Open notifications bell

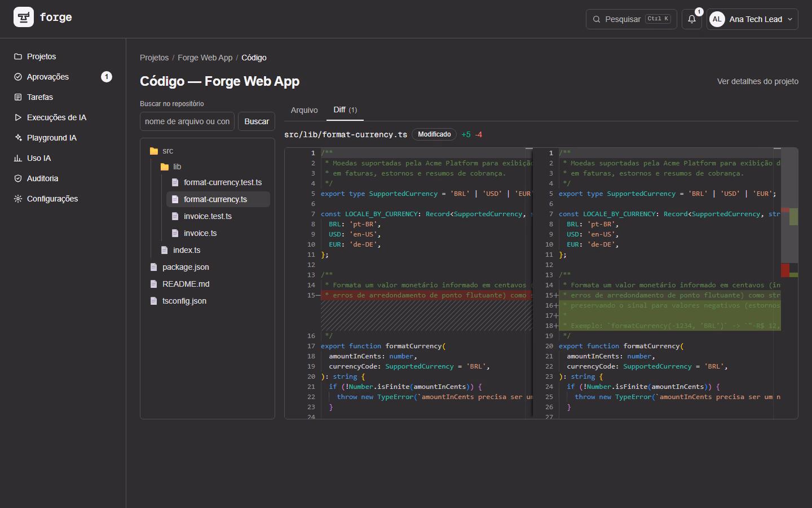pyautogui.click(x=692, y=19)
